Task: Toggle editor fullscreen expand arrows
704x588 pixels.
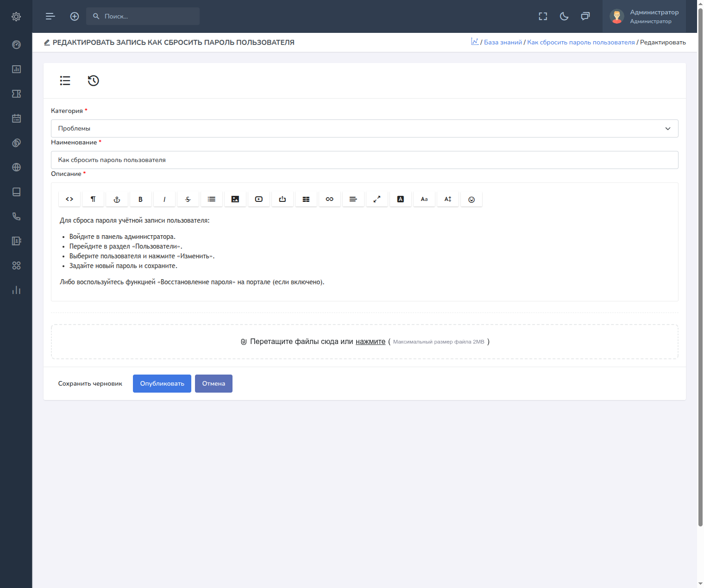Action: click(377, 199)
